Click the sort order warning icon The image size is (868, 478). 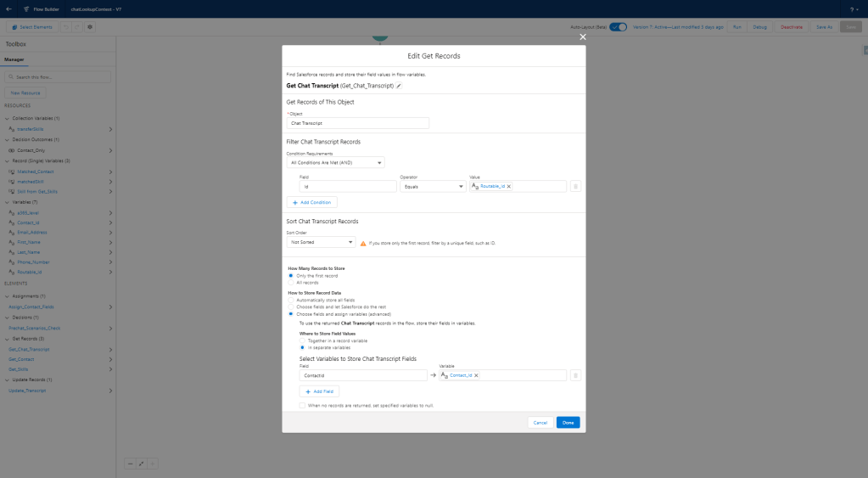tap(363, 243)
